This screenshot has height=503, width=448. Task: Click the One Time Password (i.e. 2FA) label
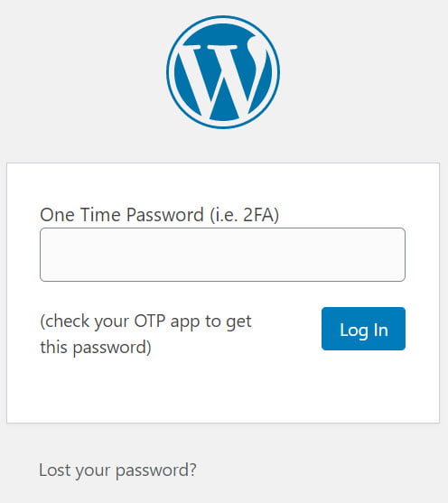159,215
